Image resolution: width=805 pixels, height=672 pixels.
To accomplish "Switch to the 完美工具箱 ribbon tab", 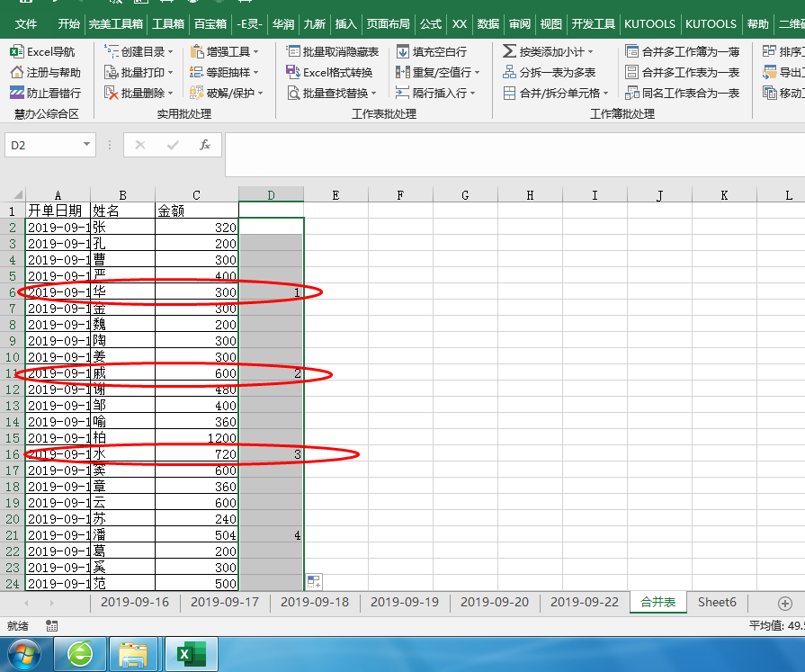I will [x=116, y=24].
